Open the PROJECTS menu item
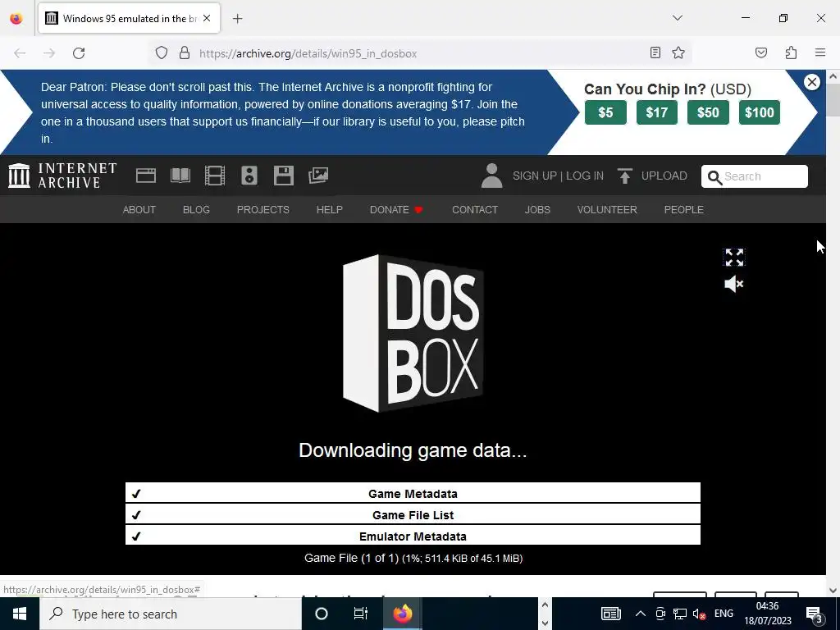 coord(263,209)
